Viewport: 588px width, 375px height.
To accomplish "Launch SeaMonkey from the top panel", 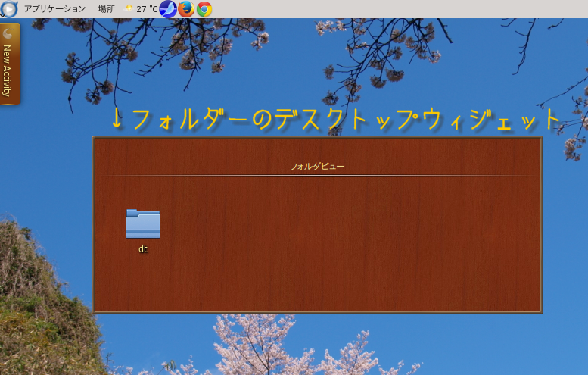I will 168,9.
